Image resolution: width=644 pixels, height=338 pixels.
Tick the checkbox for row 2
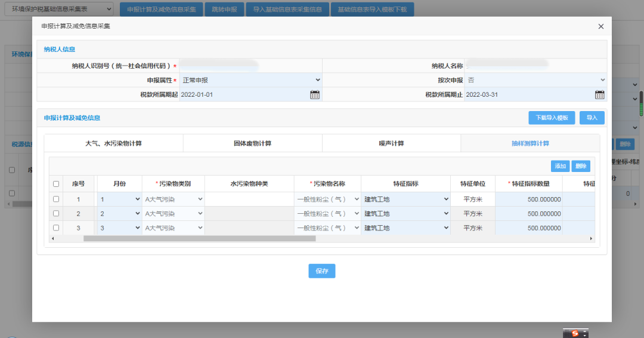[x=56, y=213]
